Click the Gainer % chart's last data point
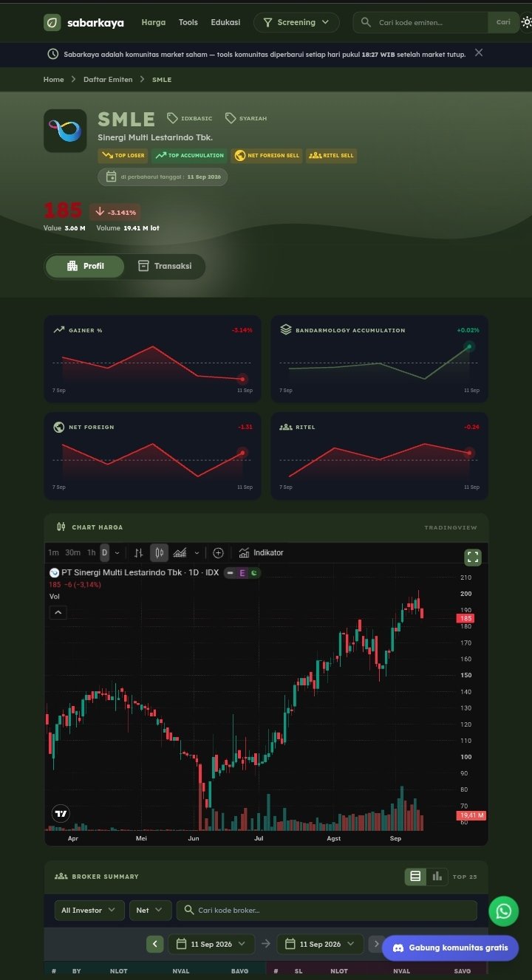The width and height of the screenshot is (532, 980). pos(242,379)
